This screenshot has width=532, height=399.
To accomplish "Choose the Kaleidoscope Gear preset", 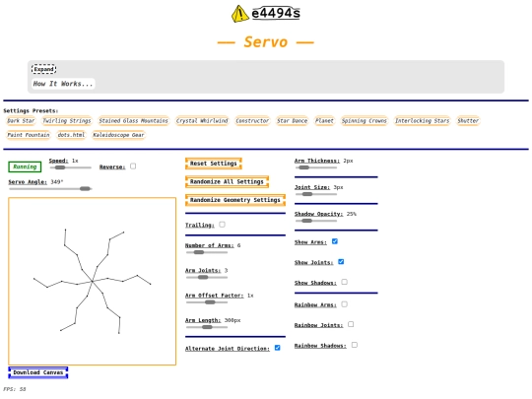I will [118, 135].
